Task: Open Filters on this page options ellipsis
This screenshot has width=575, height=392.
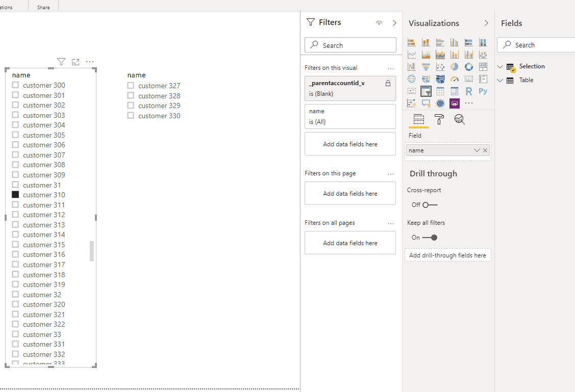Action: point(391,174)
